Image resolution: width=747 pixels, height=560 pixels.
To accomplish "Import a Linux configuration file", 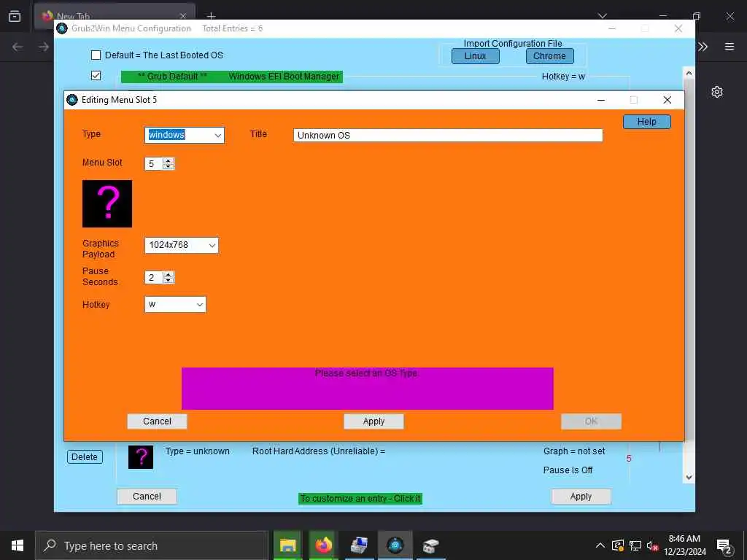I will (x=476, y=56).
